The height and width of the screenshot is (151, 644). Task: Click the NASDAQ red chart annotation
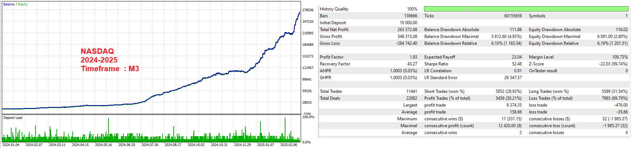tap(97, 51)
